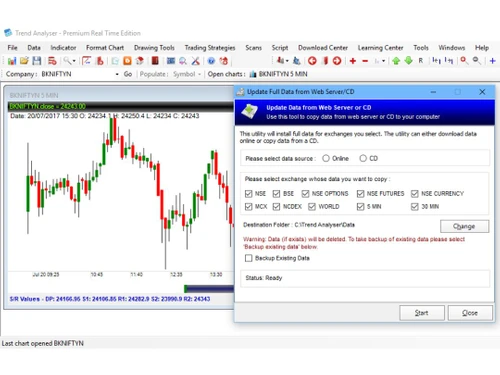This screenshot has height=375, width=500.
Task: Click the red lines toolbar icon after save
Action: click(52, 61)
